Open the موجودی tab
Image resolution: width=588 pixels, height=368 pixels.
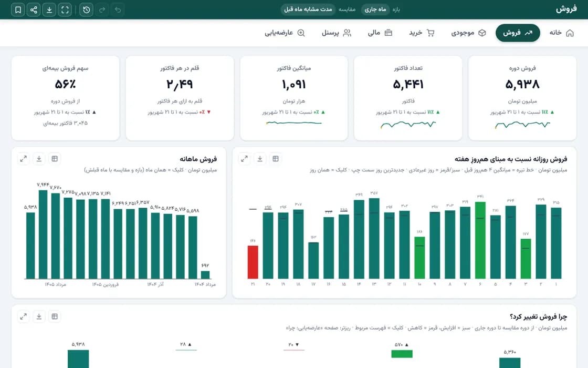click(468, 33)
